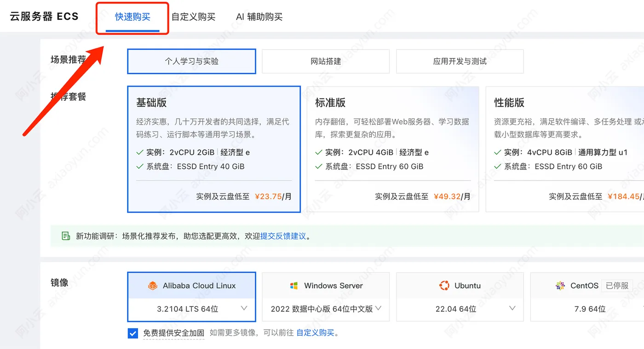Choose the Windows Server image
The image size is (644, 349).
[326, 286]
